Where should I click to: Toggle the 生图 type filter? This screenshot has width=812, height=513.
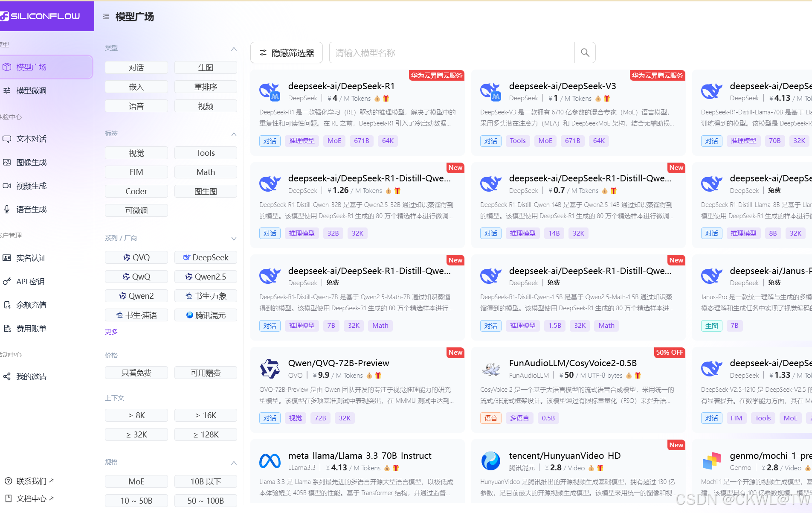[206, 67]
